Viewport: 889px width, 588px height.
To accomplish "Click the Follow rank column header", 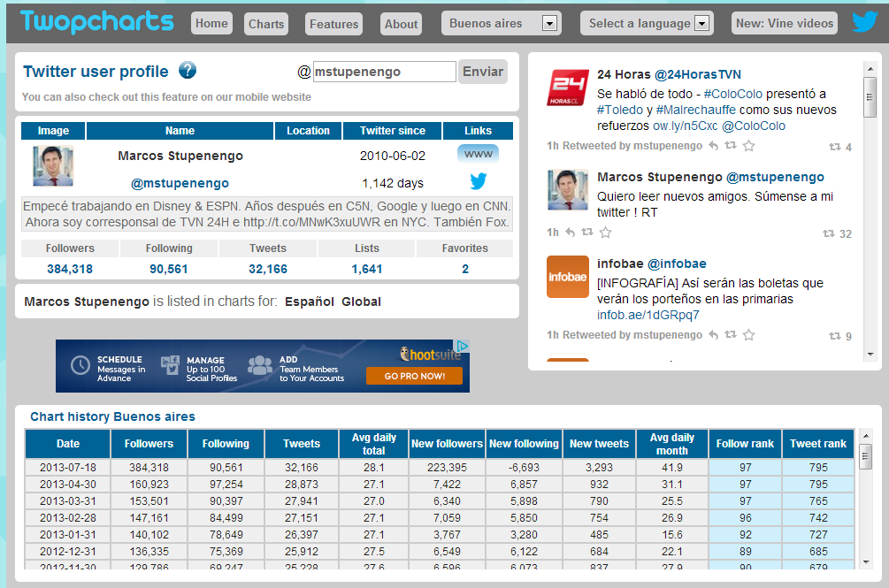I will tap(745, 444).
